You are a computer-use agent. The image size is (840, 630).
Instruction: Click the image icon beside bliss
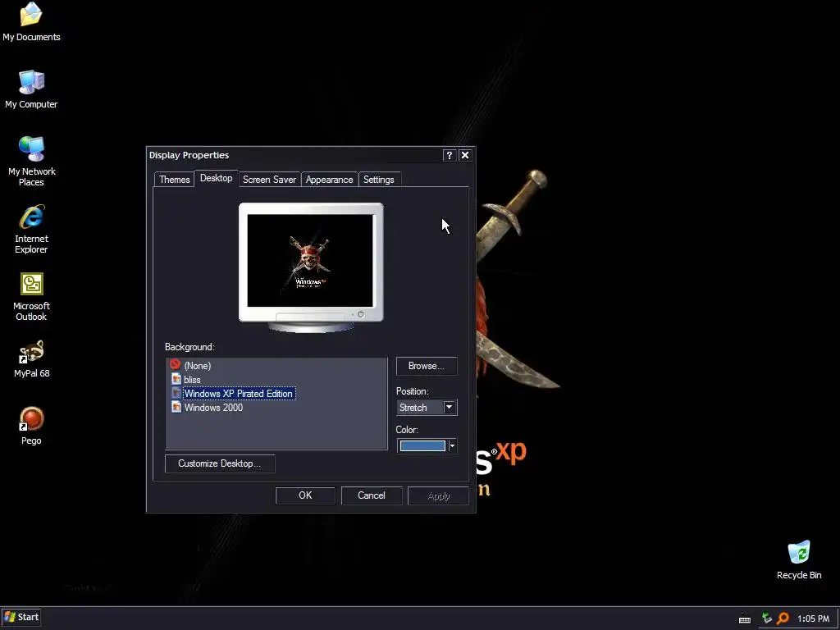click(176, 379)
